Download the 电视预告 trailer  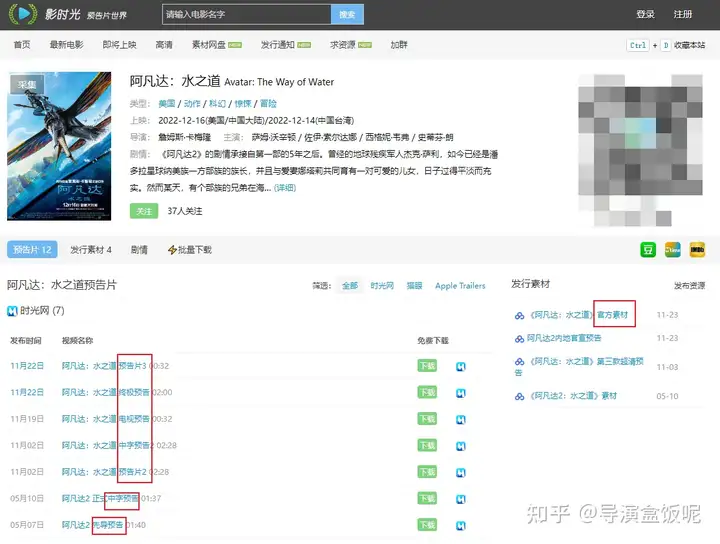pyautogui.click(x=427, y=419)
